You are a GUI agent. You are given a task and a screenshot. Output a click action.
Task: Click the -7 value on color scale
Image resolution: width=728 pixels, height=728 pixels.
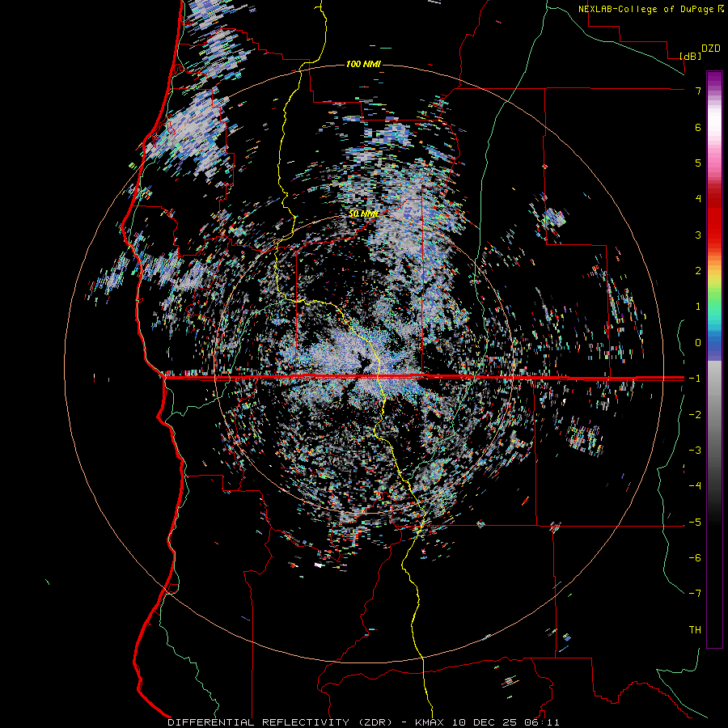click(x=695, y=594)
